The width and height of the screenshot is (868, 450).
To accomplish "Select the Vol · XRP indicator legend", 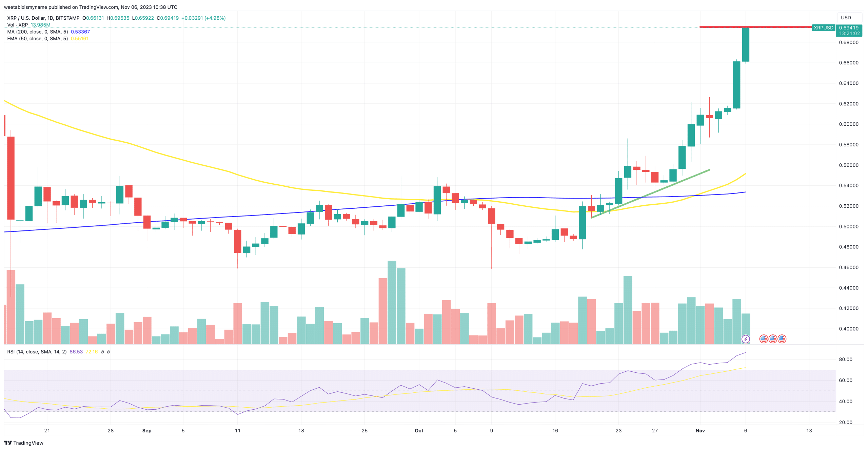I will point(18,25).
